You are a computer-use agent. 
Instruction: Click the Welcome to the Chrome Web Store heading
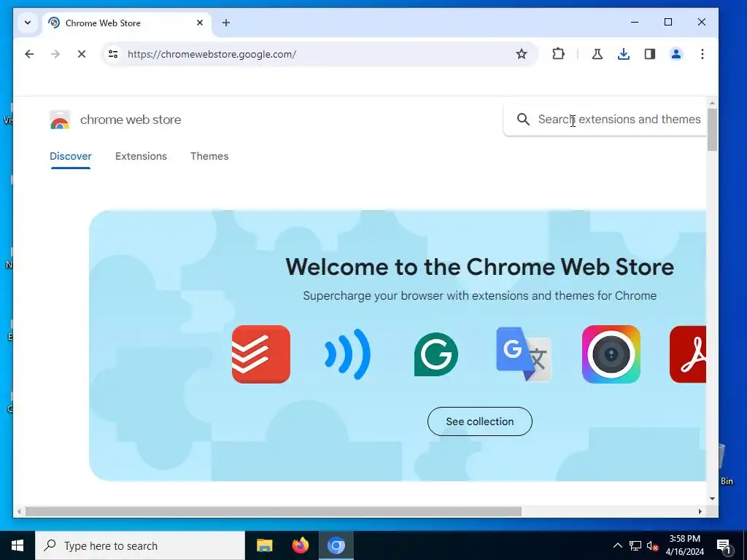(x=480, y=267)
